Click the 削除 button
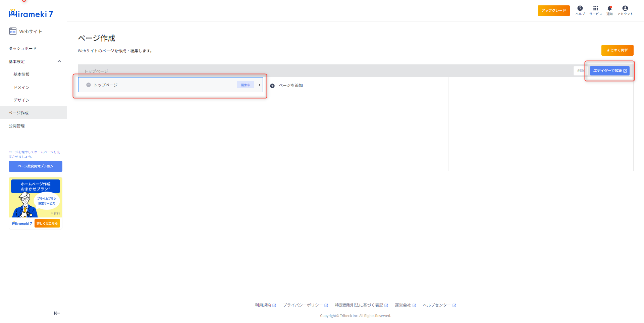Image resolution: width=644 pixels, height=323 pixels. pos(581,71)
